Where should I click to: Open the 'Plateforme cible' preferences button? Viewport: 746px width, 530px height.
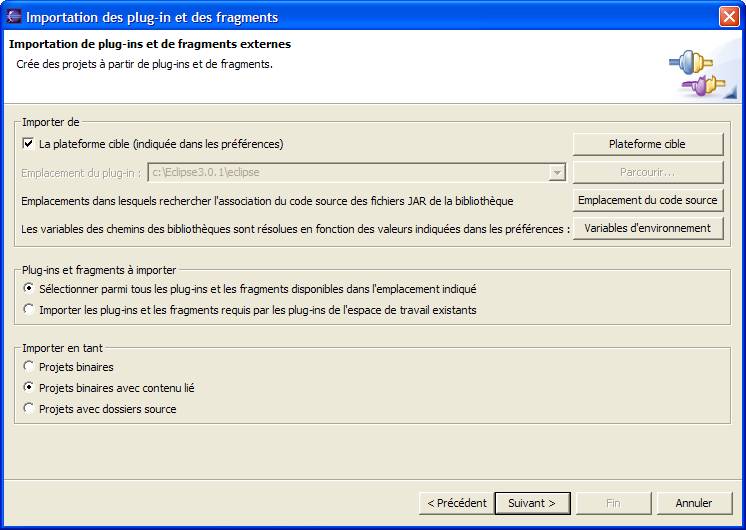point(647,144)
